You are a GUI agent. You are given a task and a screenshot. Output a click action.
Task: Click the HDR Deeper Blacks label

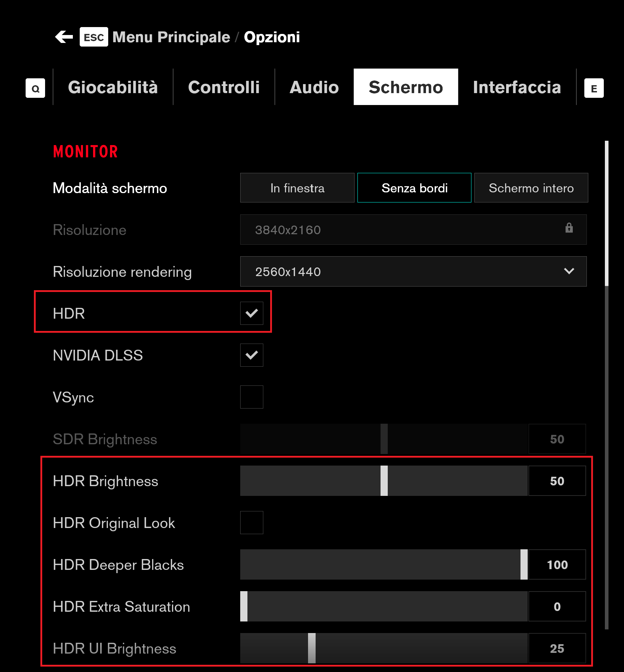118,565
